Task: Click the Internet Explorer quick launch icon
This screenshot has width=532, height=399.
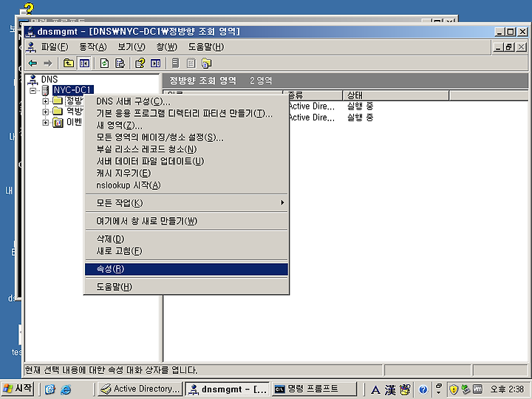Action: tap(66, 389)
